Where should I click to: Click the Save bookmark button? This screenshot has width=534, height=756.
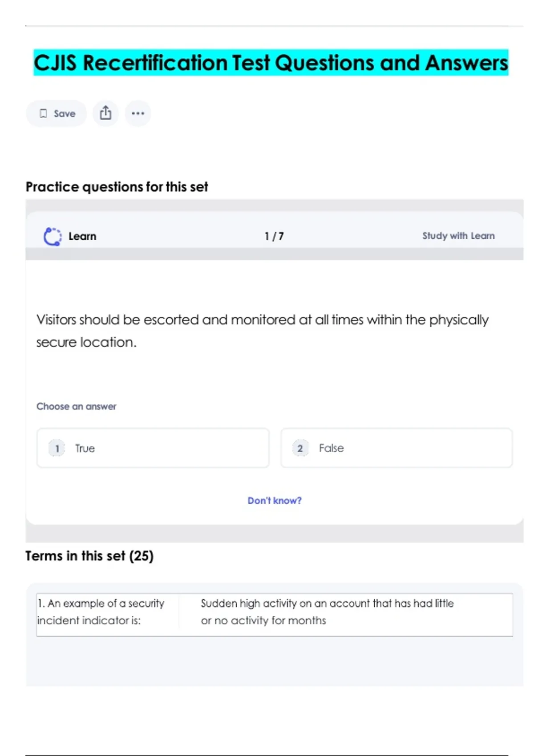click(57, 113)
